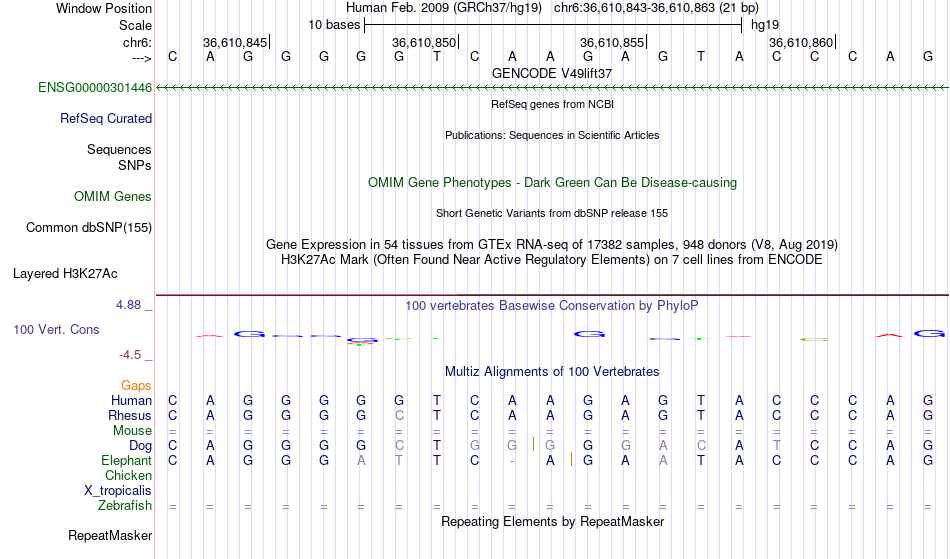
Task: Click the 36,610,860 position tick label
Action: pos(800,42)
